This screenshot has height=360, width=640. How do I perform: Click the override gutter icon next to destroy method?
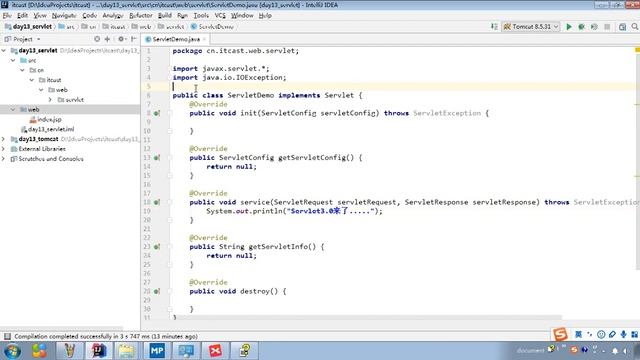pyautogui.click(x=157, y=291)
